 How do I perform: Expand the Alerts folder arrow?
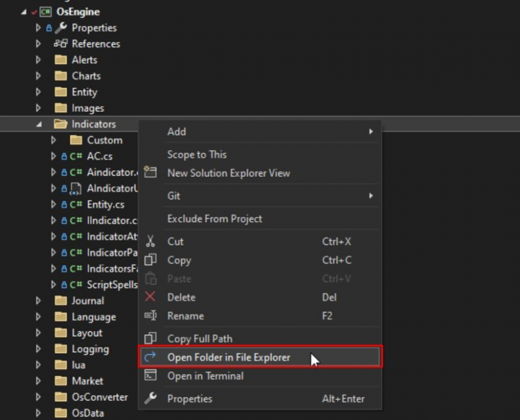point(38,60)
